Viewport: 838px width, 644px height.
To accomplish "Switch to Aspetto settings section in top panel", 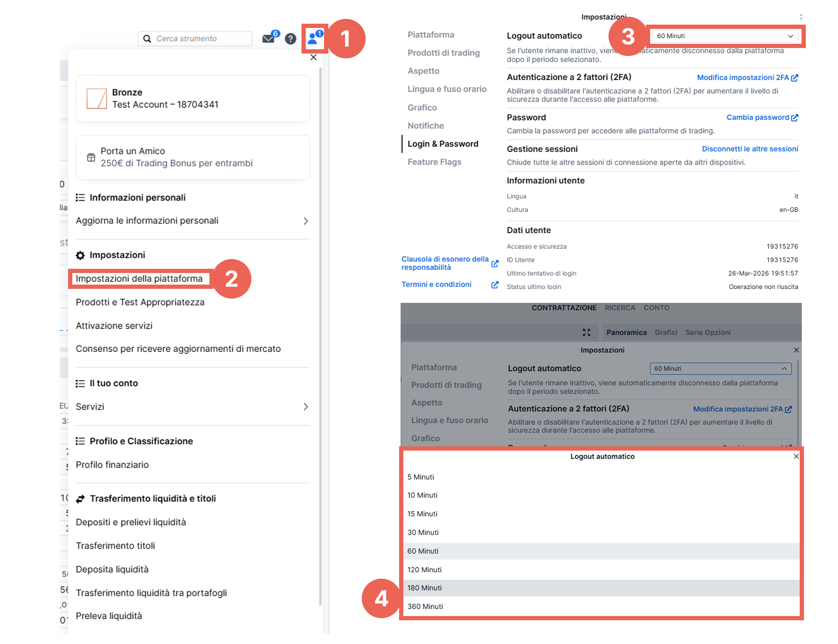I will 423,71.
